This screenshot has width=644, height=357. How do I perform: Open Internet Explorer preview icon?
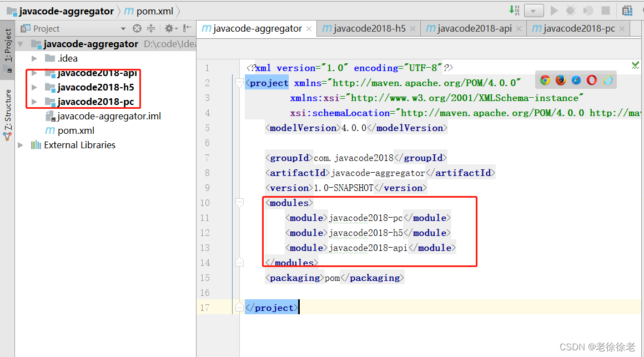click(x=608, y=80)
